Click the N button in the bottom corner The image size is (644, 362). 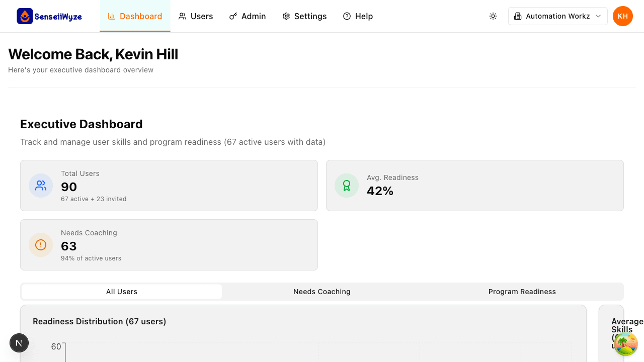click(x=19, y=343)
